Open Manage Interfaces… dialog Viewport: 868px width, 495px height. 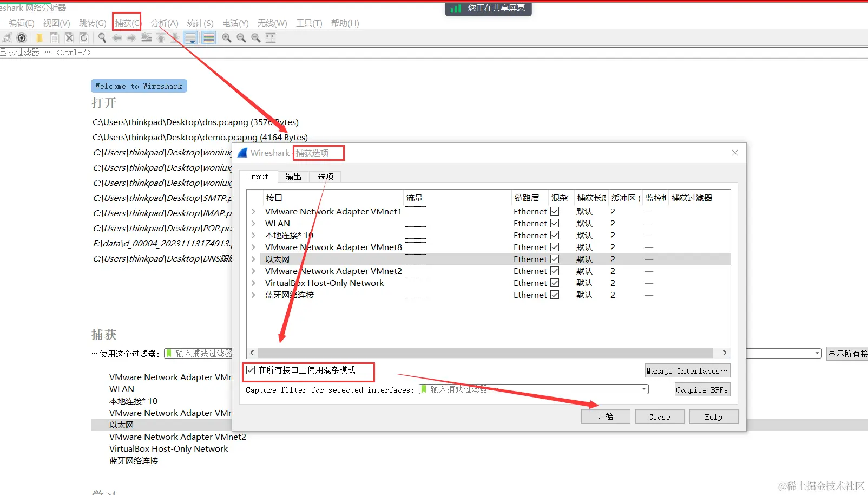pyautogui.click(x=687, y=371)
